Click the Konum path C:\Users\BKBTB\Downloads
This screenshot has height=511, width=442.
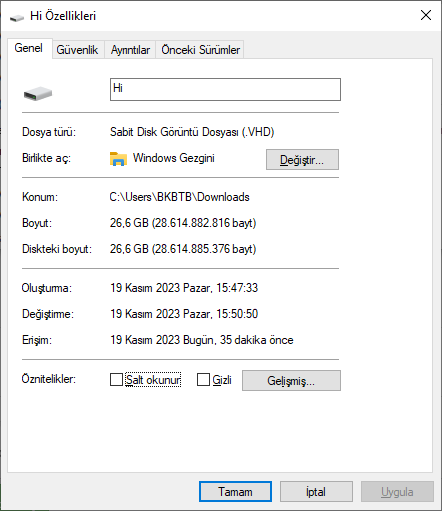pyautogui.click(x=179, y=197)
